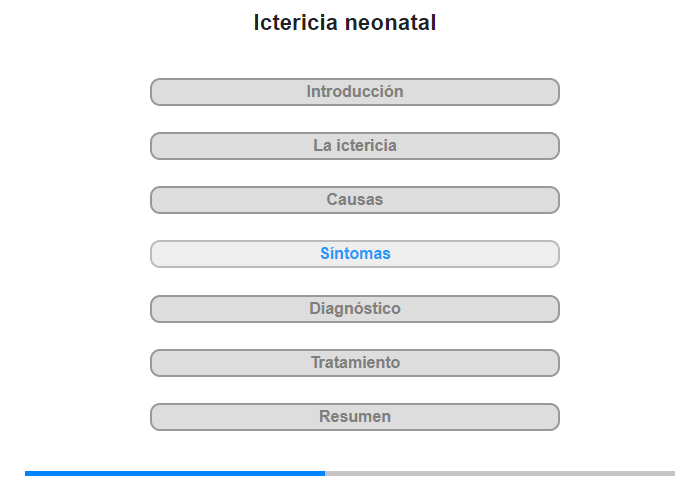Seek to the start of the progress bar
The image size is (700, 480).
click(x=26, y=473)
